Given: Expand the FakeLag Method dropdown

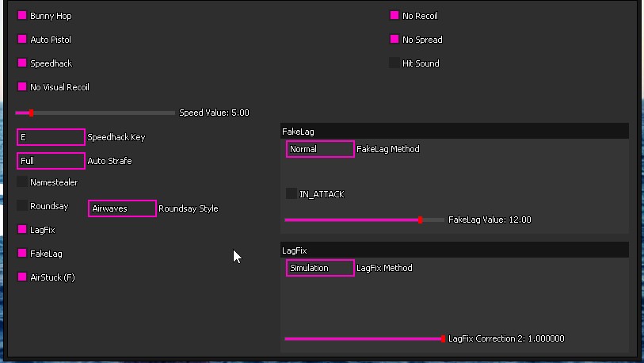Looking at the screenshot, I should pos(320,149).
